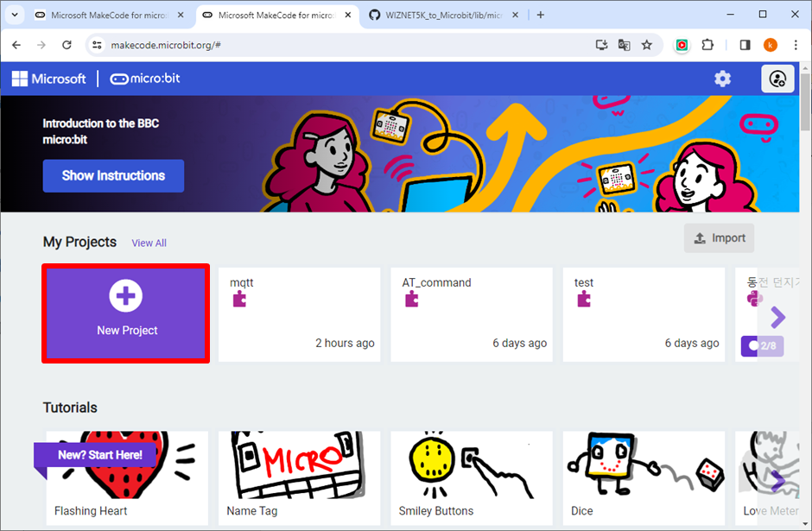Click the puzzle icon on test project
812x531 pixels.
[x=584, y=299]
